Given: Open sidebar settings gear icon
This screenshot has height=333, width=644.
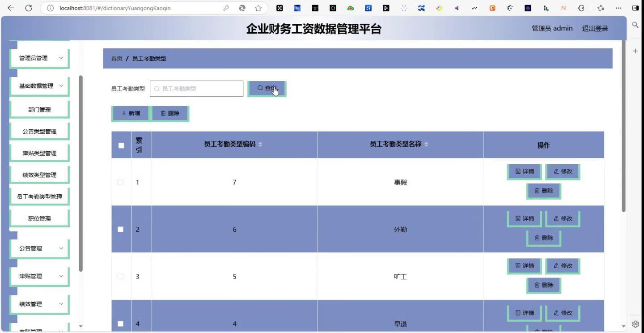Looking at the screenshot, I should 635,324.
